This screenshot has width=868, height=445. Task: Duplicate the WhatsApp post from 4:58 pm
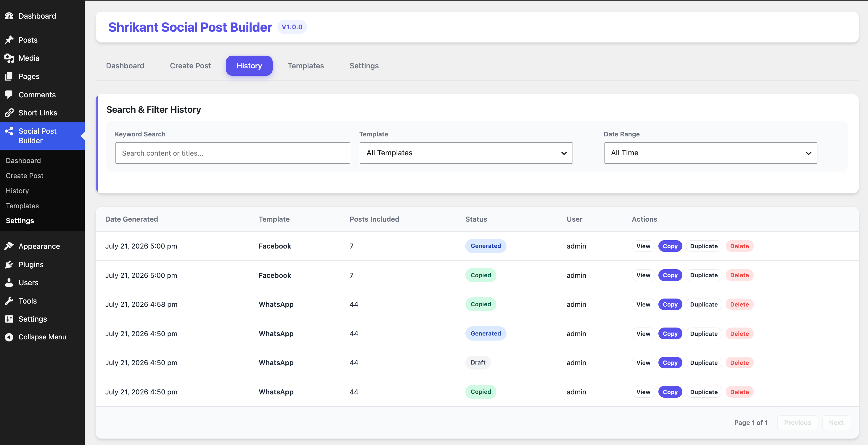tap(704, 304)
